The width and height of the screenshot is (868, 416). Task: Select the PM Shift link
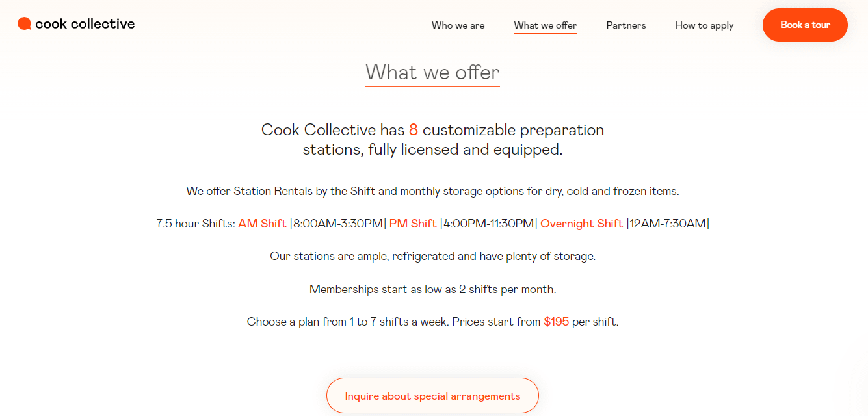(x=414, y=223)
